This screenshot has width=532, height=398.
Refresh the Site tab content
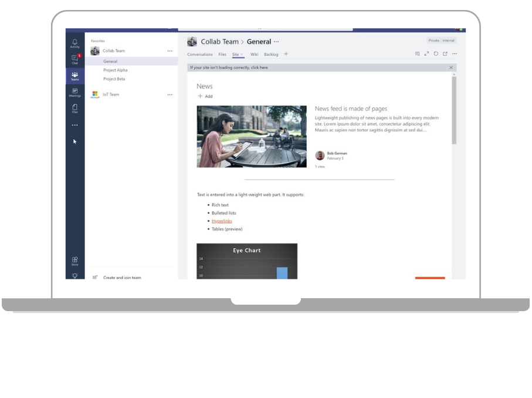436,53
